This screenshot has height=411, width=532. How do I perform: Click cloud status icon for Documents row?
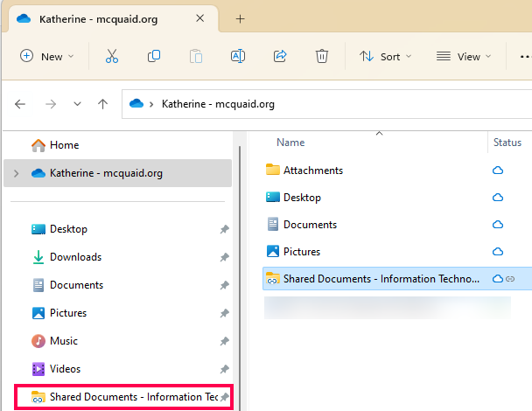[498, 225]
